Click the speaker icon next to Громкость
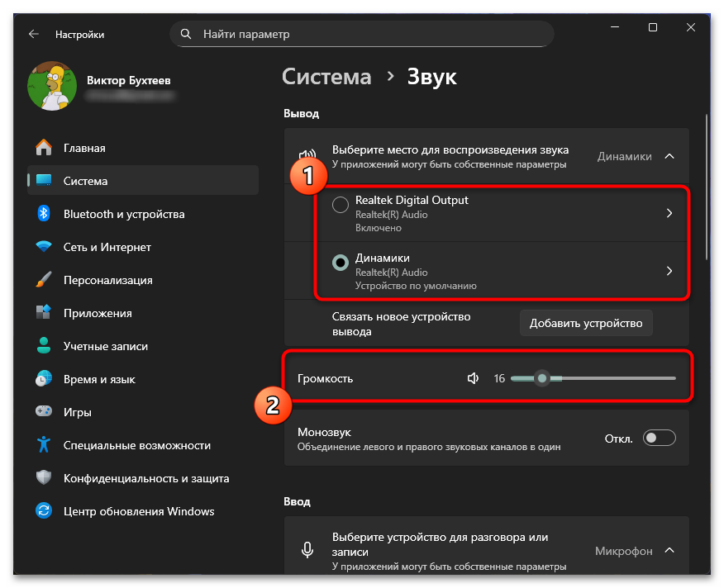This screenshot has height=588, width=724. click(473, 377)
